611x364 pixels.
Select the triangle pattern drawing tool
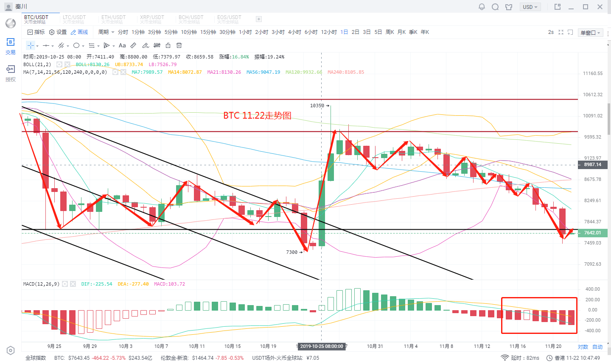pyautogui.click(x=107, y=45)
